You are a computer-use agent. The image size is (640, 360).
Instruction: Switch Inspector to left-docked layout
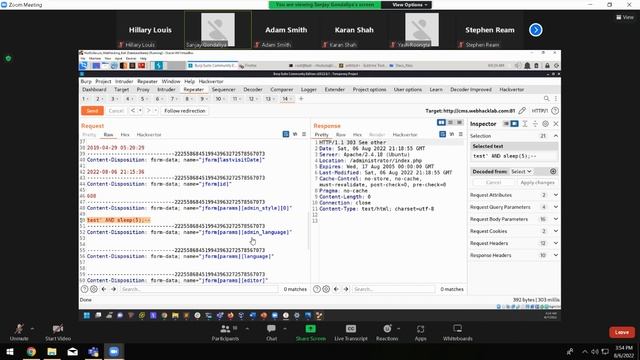coord(506,124)
